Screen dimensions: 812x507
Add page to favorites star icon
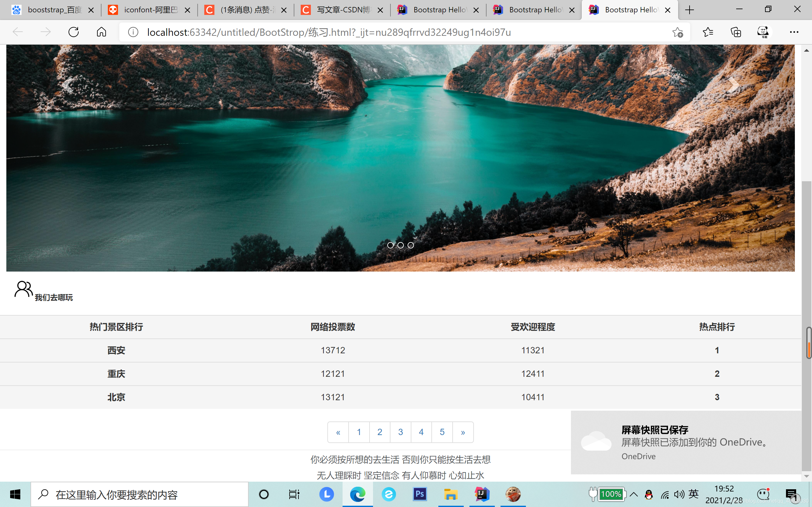[x=678, y=32]
